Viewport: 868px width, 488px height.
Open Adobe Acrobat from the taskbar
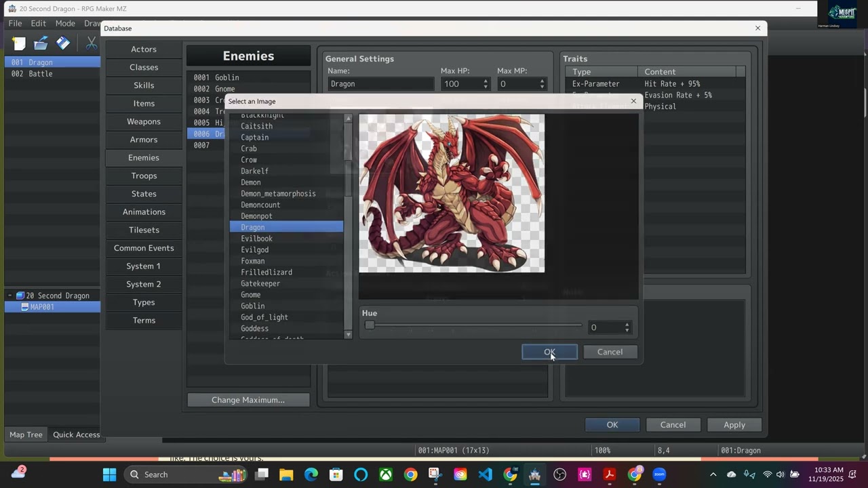point(609,474)
